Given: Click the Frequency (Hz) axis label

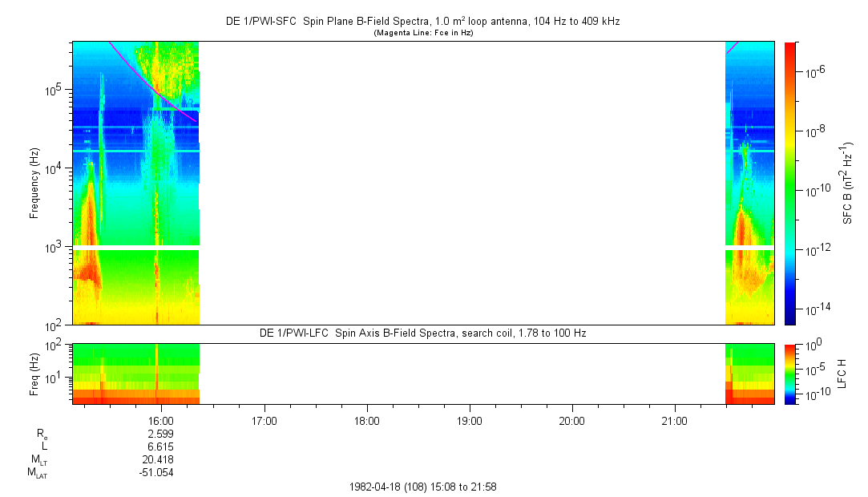Looking at the screenshot, I should click(34, 183).
